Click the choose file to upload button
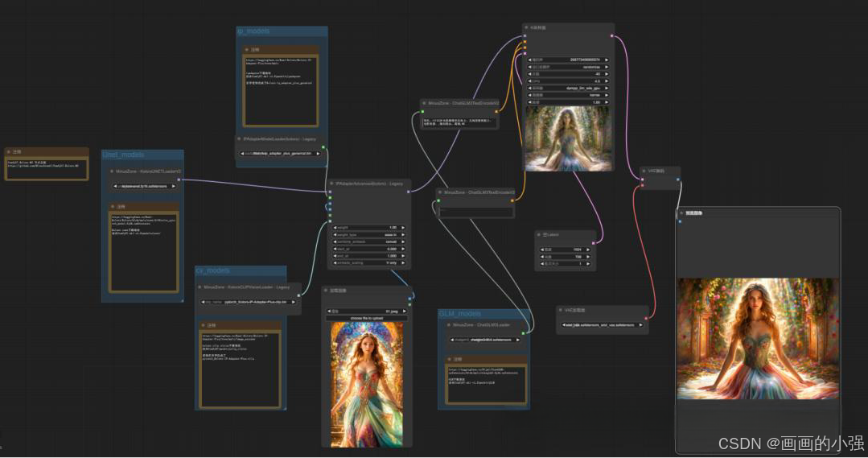Image resolution: width=868 pixels, height=458 pixels. click(x=367, y=319)
